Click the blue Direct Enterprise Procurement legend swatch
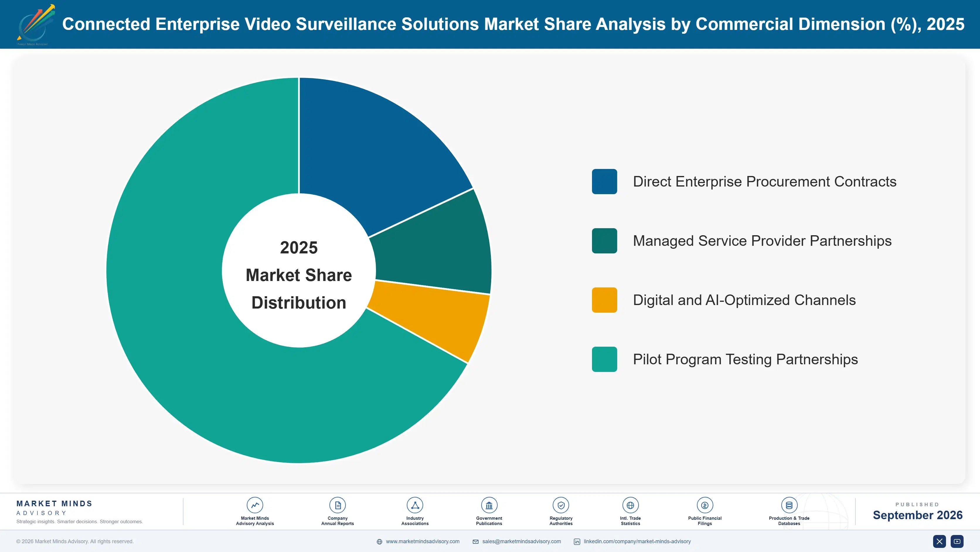 point(604,182)
